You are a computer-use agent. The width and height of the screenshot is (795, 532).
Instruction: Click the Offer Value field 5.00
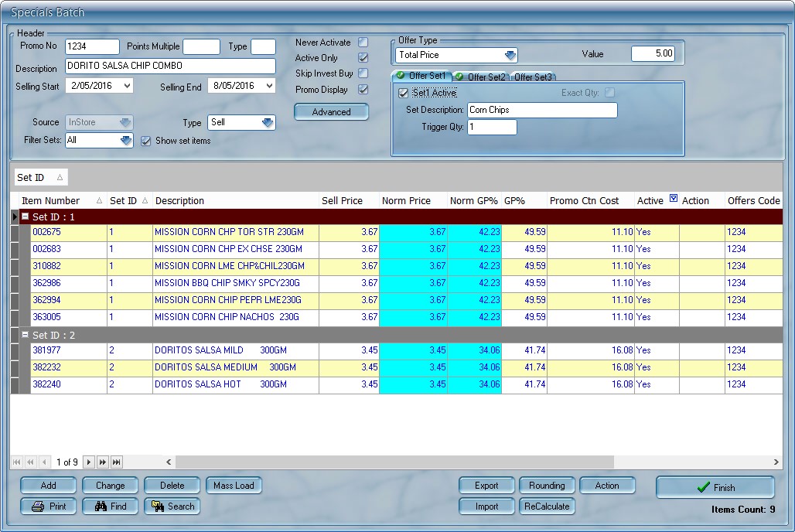[x=653, y=53]
